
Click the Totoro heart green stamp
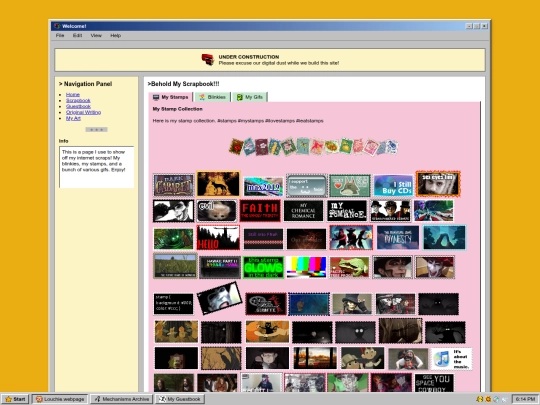tap(350, 186)
